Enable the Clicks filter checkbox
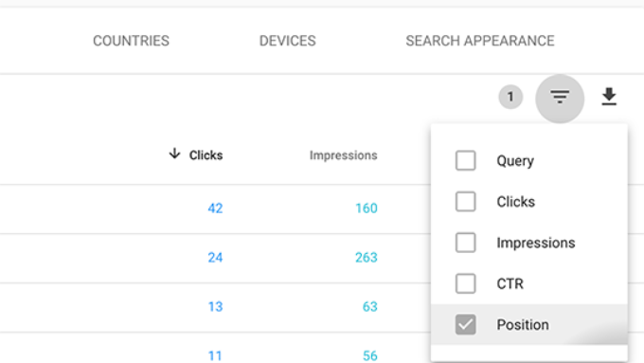This screenshot has height=363, width=644. click(465, 202)
